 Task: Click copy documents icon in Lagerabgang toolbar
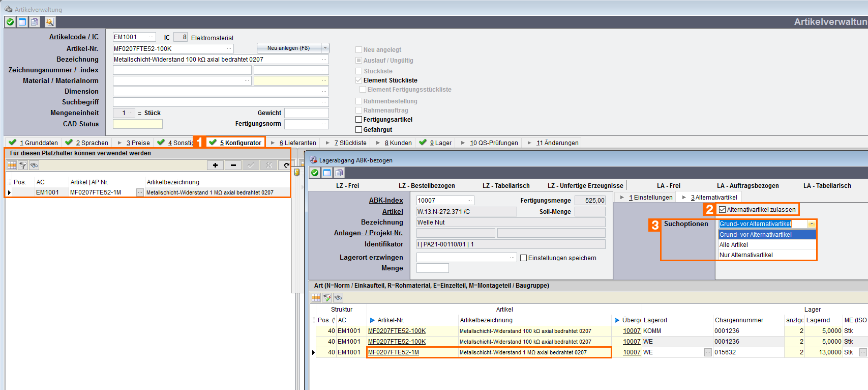339,173
